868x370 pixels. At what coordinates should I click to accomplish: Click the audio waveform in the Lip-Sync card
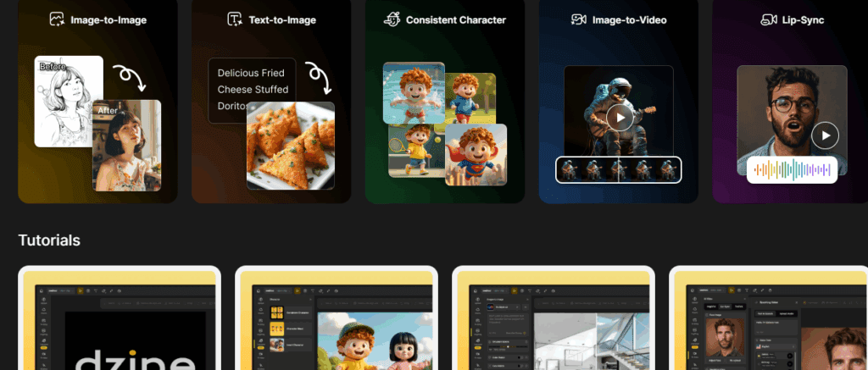click(x=792, y=169)
